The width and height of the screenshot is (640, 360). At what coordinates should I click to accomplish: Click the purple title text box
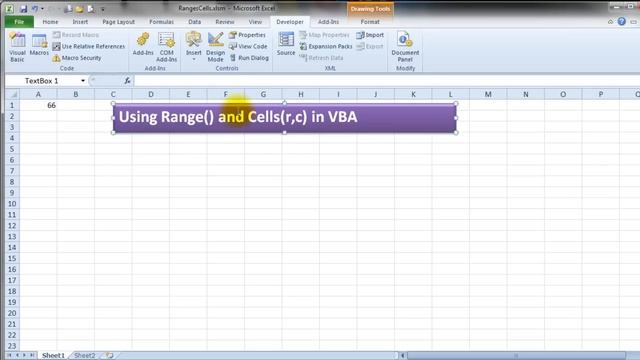click(x=284, y=118)
